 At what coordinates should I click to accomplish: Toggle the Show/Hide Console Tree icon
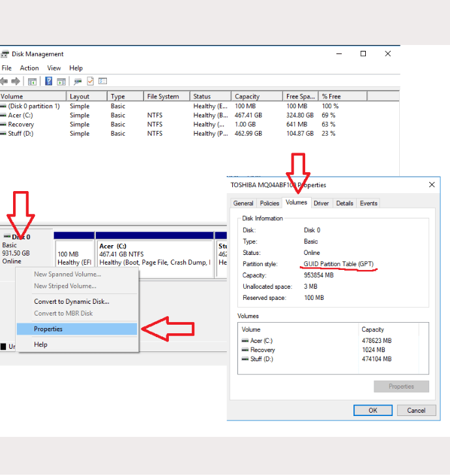32,82
